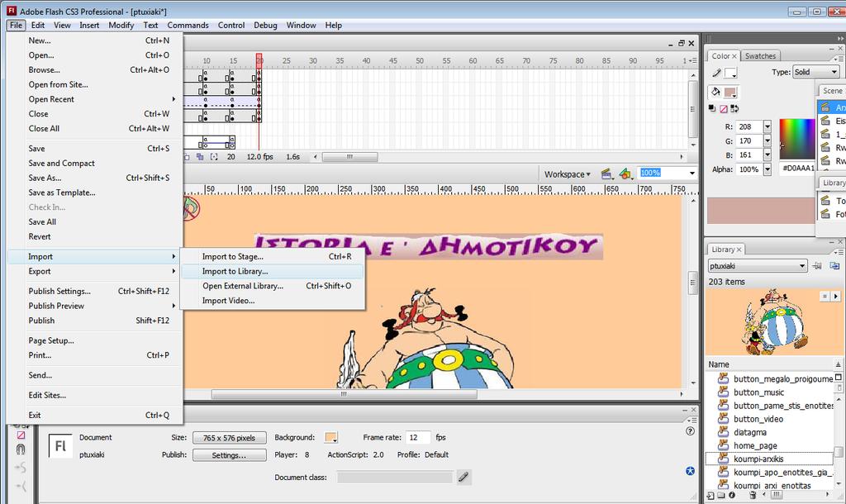Click the fill color swatch box
The width and height of the screenshot is (846, 504).
pyautogui.click(x=730, y=93)
